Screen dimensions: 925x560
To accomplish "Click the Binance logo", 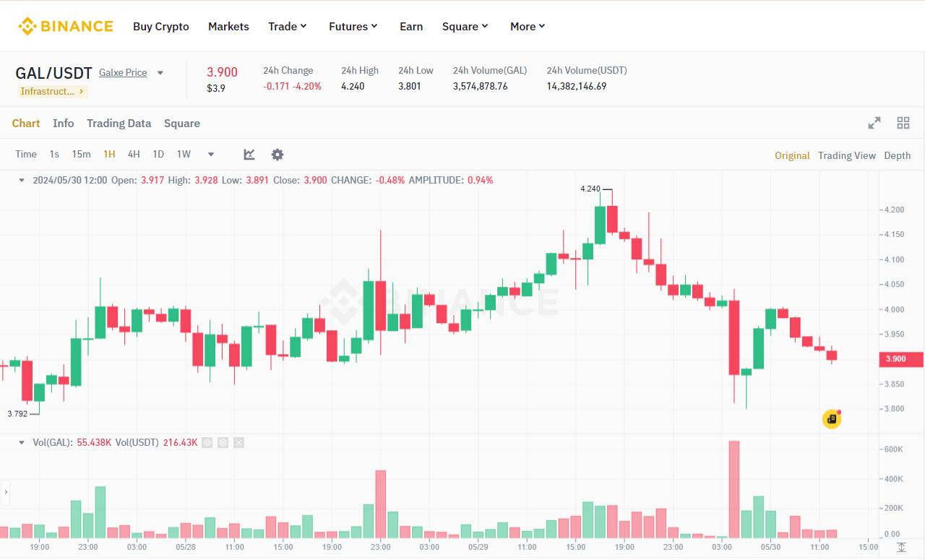I will 66,26.
